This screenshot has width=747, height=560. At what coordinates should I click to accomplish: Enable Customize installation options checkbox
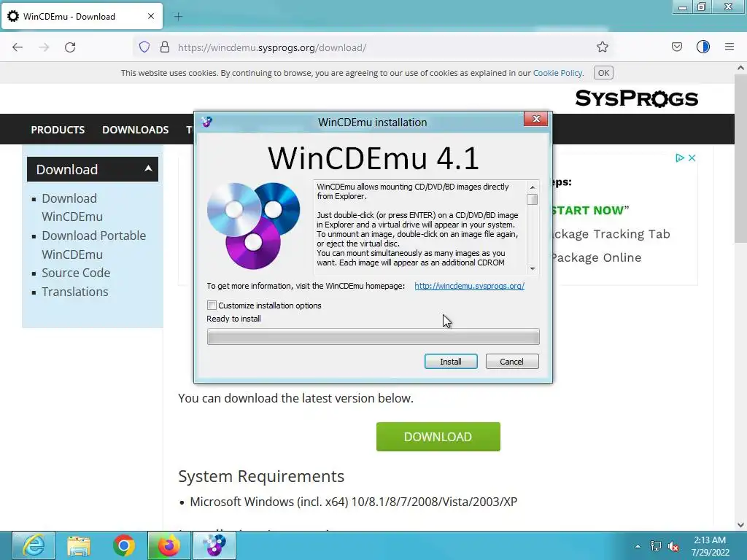[x=212, y=306]
